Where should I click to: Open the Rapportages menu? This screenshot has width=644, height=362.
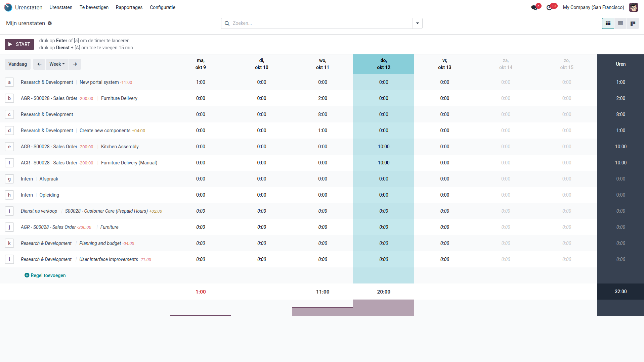coord(129,7)
